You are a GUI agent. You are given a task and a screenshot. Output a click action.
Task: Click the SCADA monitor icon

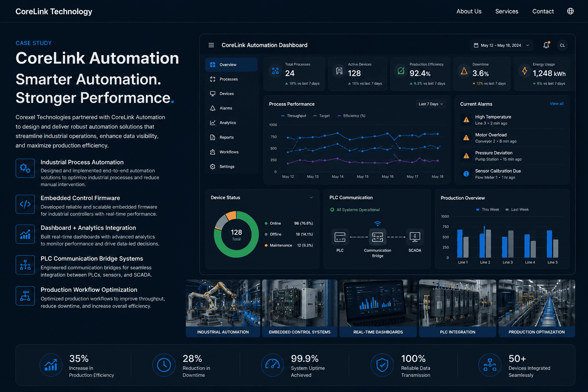pyautogui.click(x=415, y=237)
